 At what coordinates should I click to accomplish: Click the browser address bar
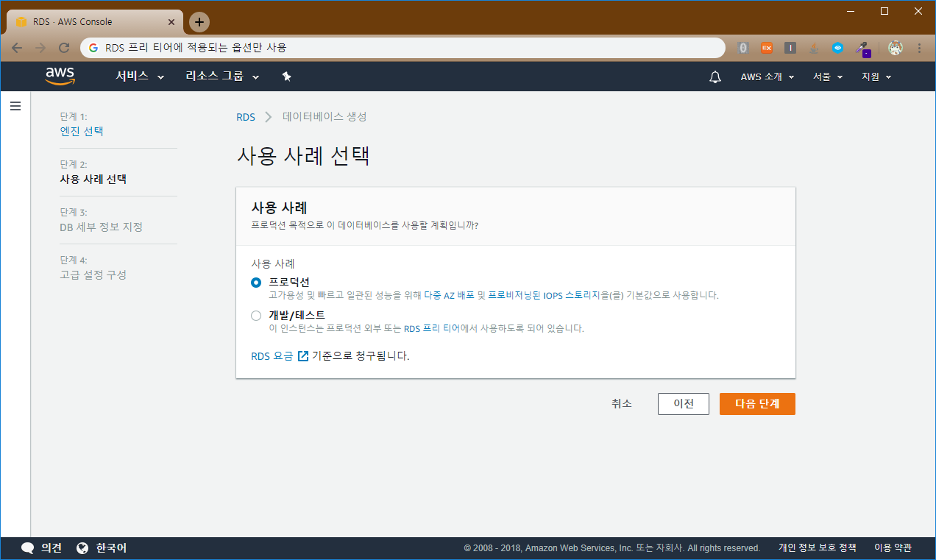tap(403, 48)
